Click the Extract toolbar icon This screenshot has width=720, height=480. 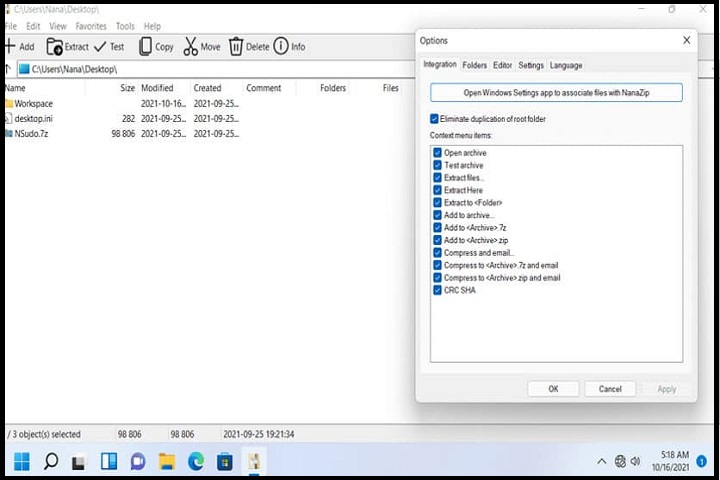point(55,46)
